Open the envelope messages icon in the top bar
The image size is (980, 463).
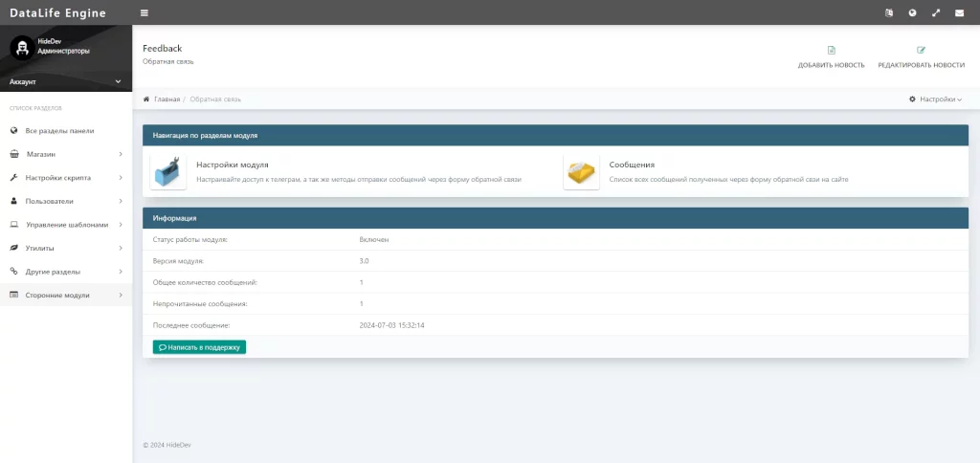click(x=959, y=12)
